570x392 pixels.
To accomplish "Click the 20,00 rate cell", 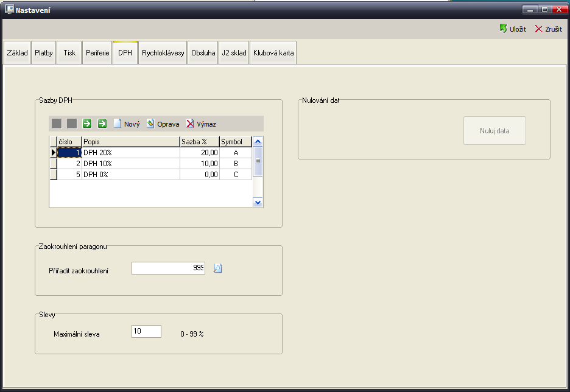I will coord(200,153).
